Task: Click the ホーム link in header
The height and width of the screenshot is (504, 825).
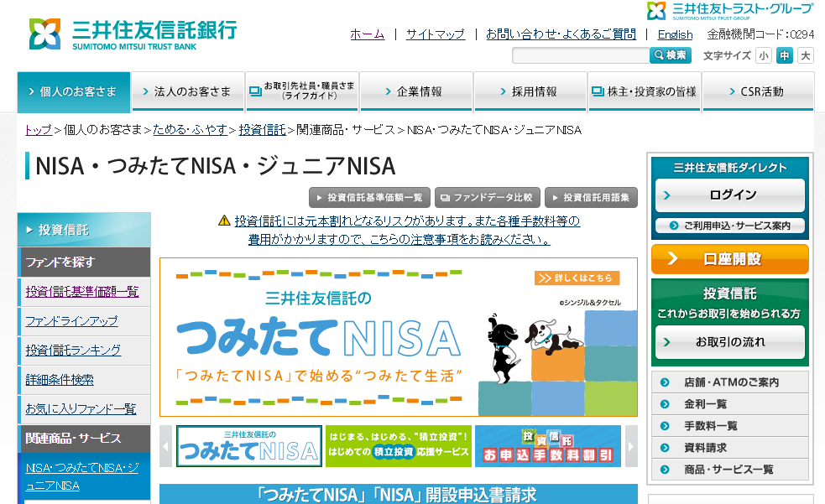Action: (368, 34)
